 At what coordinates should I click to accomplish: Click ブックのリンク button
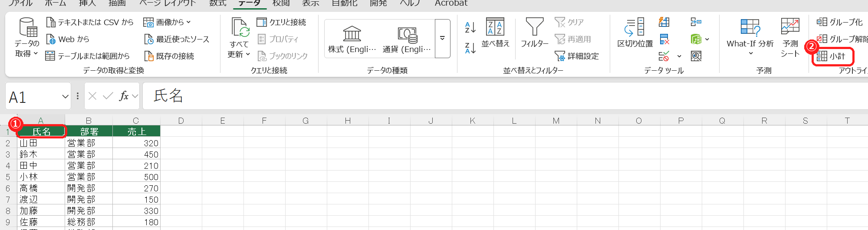tap(283, 56)
